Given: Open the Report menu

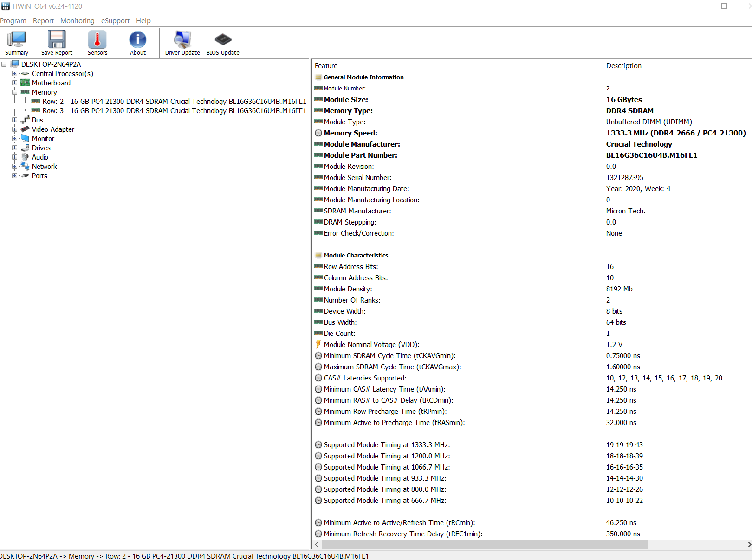Looking at the screenshot, I should click(43, 21).
